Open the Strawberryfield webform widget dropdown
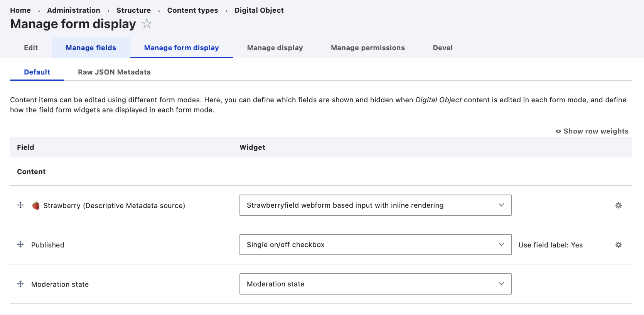 375,205
